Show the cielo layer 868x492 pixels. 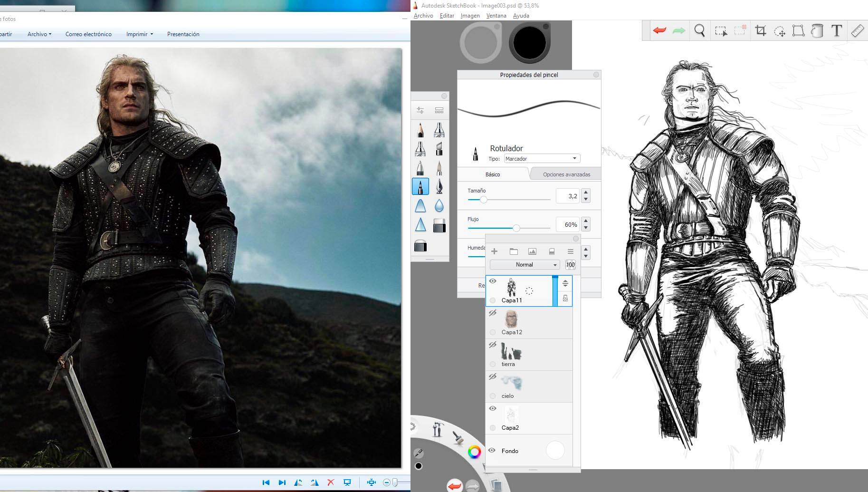pyautogui.click(x=493, y=376)
